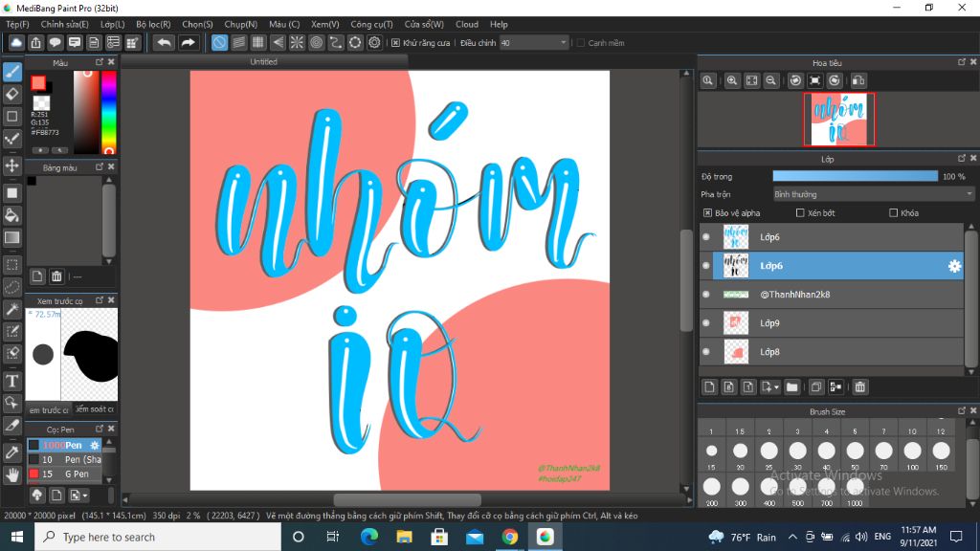This screenshot has height=551, width=980.
Task: Zoom in on the Navigator panel
Action: click(732, 80)
